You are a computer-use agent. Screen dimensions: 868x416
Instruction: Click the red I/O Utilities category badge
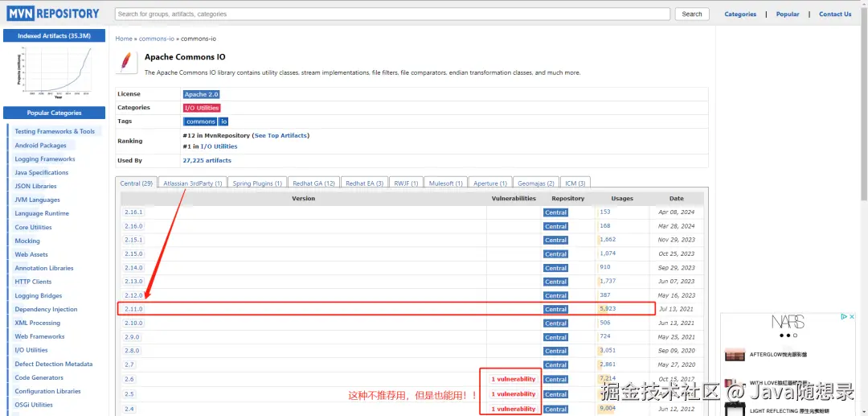coord(202,108)
